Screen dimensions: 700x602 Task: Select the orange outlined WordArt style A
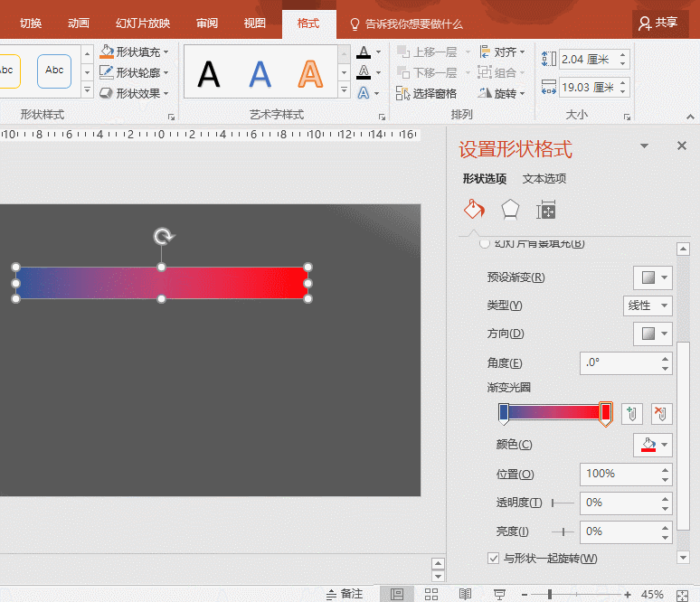pyautogui.click(x=311, y=73)
